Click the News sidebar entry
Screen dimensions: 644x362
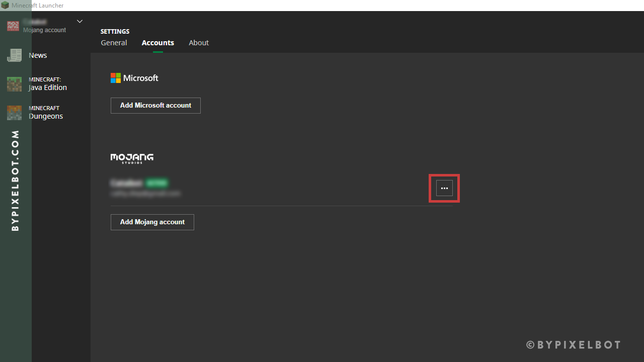click(x=38, y=55)
